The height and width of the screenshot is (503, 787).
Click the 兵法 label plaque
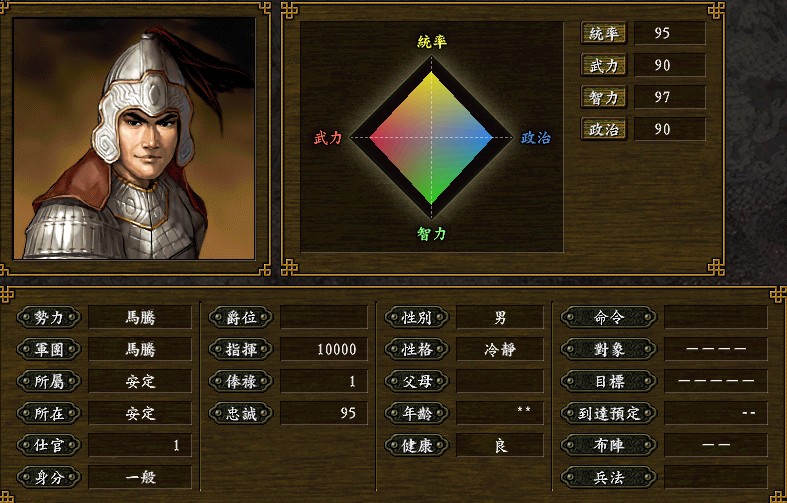click(609, 477)
